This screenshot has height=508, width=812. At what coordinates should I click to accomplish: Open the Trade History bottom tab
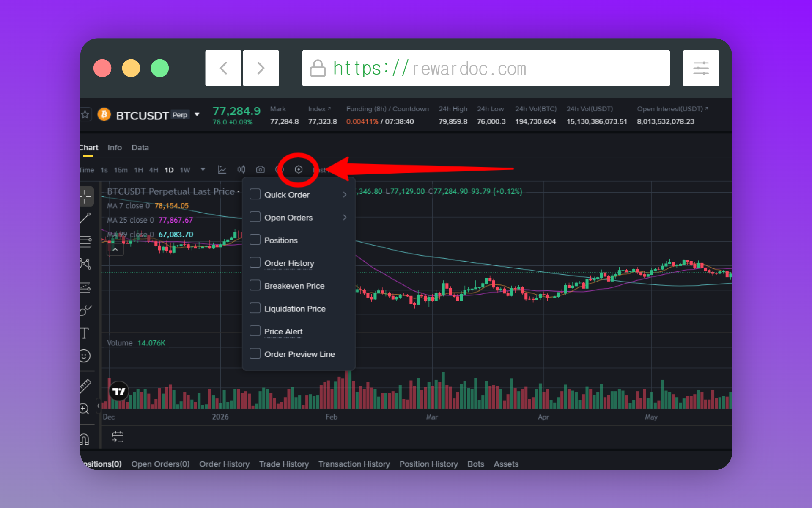[284, 464]
